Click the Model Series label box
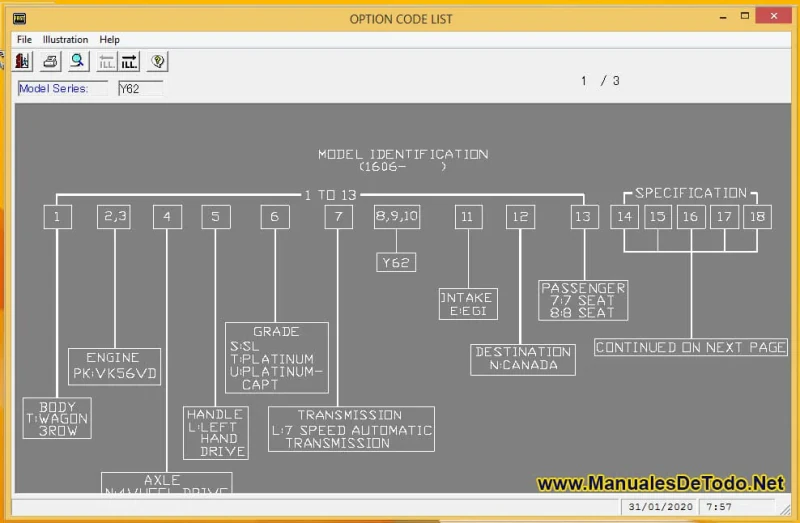 click(x=62, y=88)
